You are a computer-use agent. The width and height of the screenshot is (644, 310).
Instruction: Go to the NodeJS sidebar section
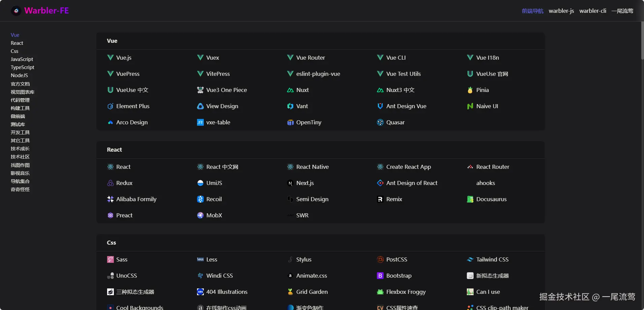(19, 75)
